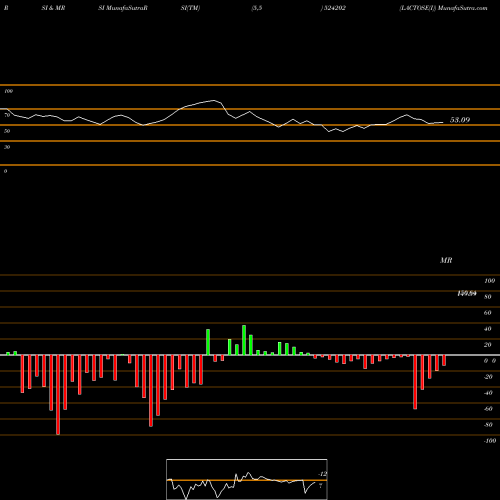Click the RSI value label 53.09

click(x=460, y=120)
